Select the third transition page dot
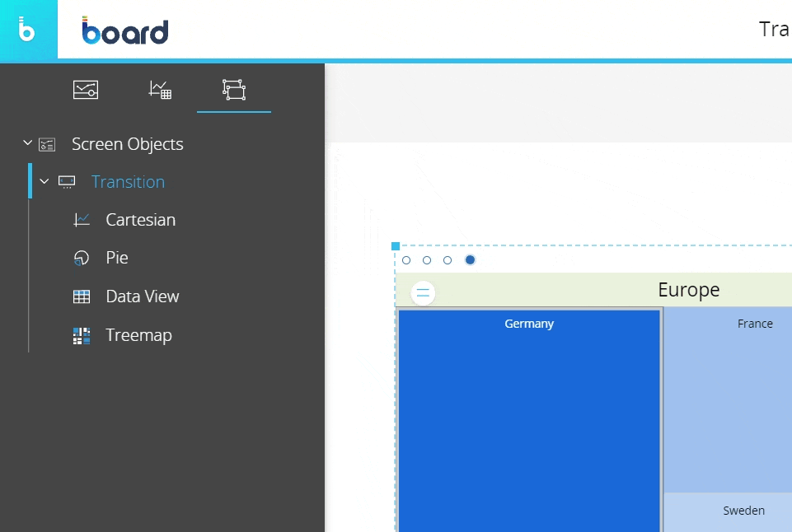The height and width of the screenshot is (532, 792). pos(448,260)
